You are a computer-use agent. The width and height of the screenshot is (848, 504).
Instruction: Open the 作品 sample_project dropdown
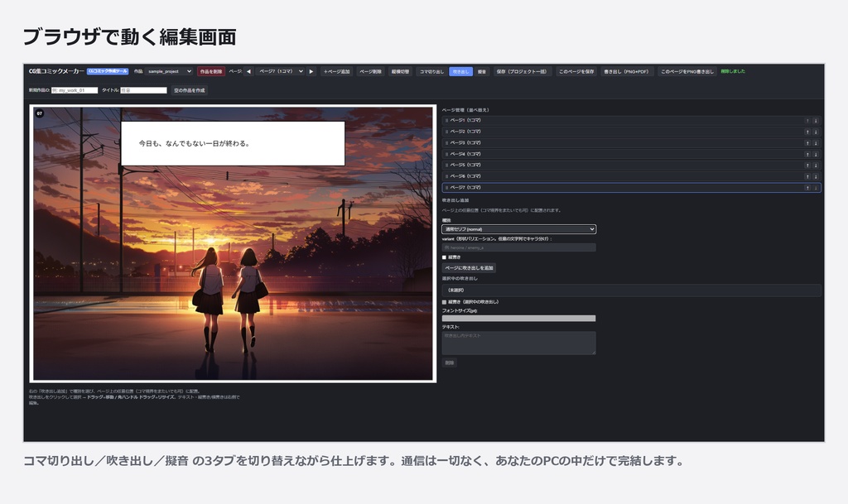(x=168, y=71)
